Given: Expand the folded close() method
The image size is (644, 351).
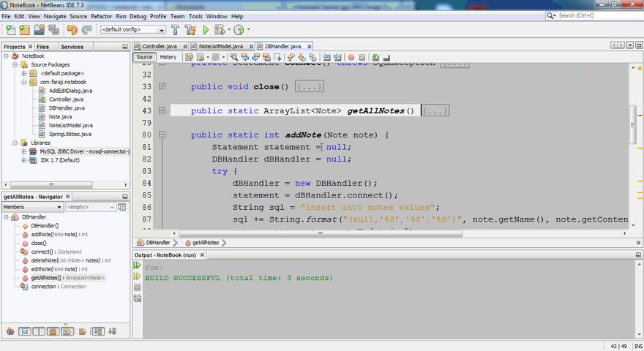Looking at the screenshot, I should tap(162, 86).
